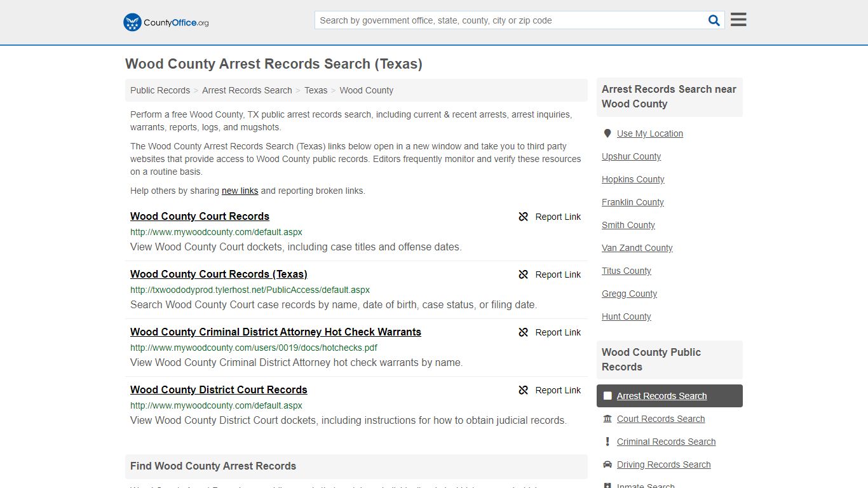Select Arrest Records Search sidebar item
The height and width of the screenshot is (488, 868).
(670, 396)
